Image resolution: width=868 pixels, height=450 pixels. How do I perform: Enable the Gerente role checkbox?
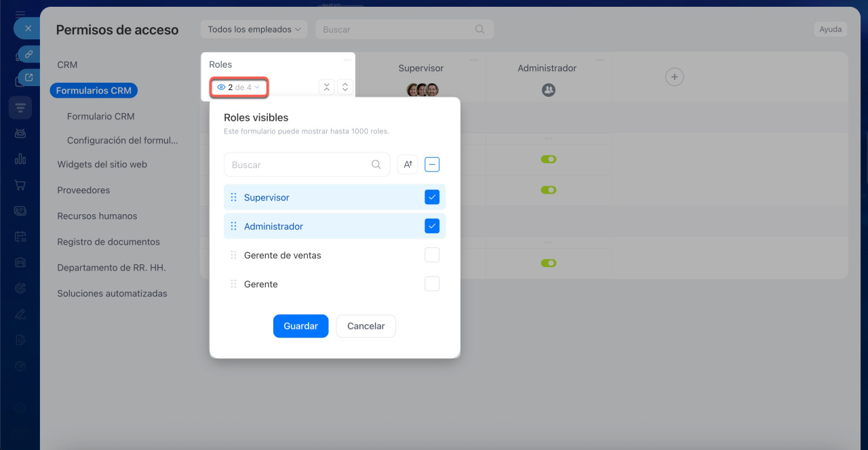(x=432, y=284)
